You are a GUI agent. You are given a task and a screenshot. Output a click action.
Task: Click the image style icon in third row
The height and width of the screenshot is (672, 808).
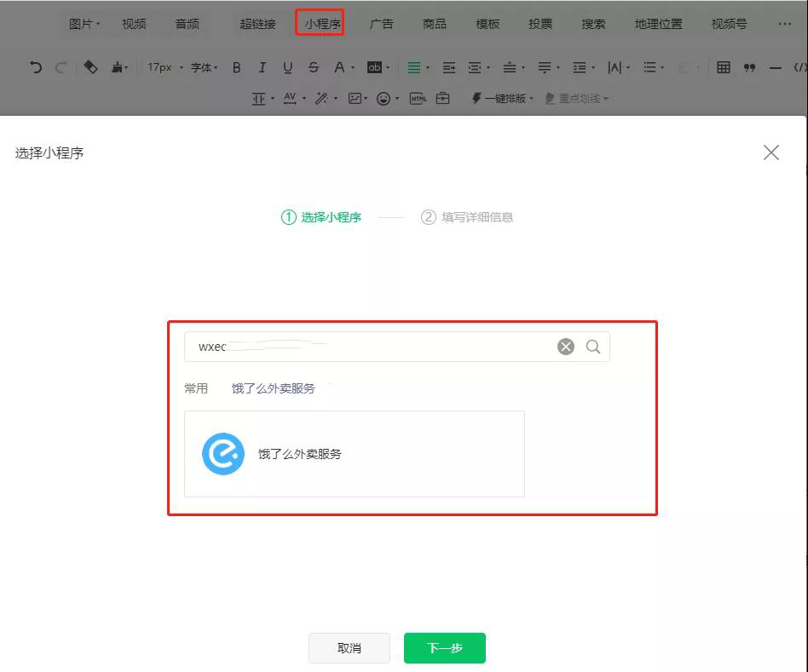355,98
